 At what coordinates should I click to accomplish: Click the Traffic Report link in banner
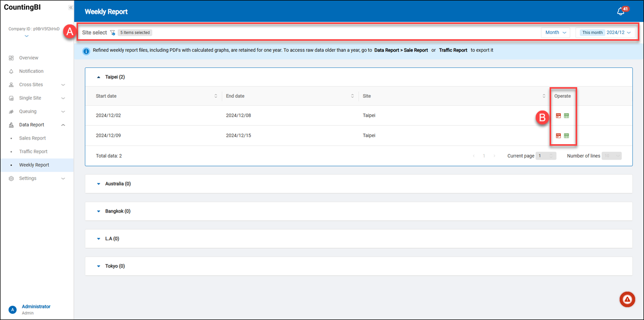pos(453,50)
